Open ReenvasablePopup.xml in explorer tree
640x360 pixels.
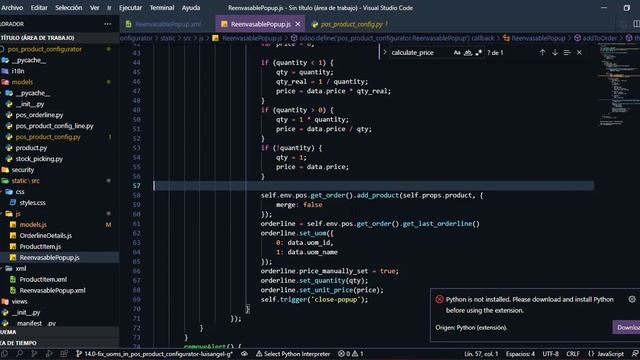pyautogui.click(x=52, y=291)
